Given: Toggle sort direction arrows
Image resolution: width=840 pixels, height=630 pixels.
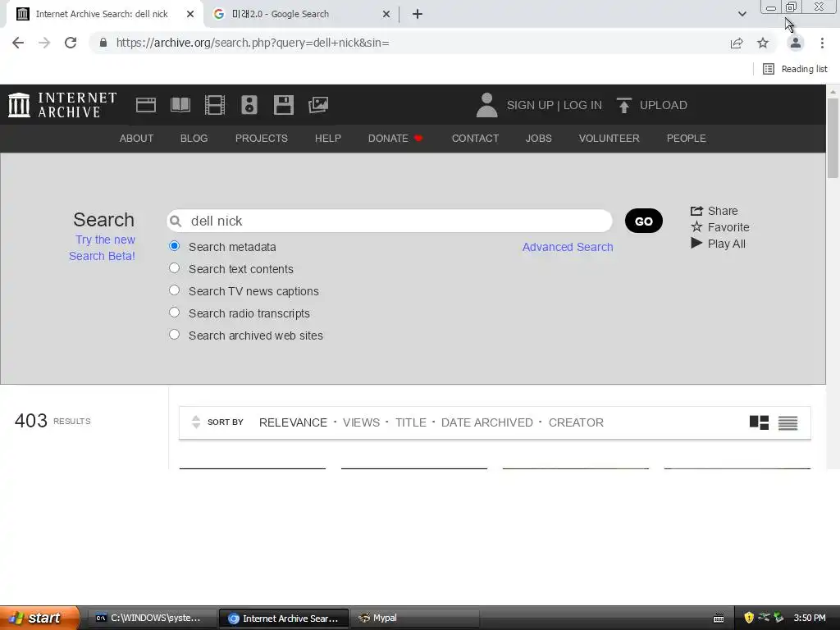Looking at the screenshot, I should click(x=196, y=422).
